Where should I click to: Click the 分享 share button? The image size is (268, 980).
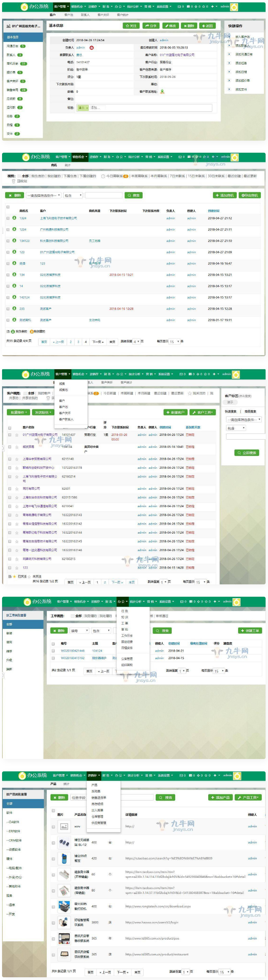pyautogui.click(x=151, y=26)
